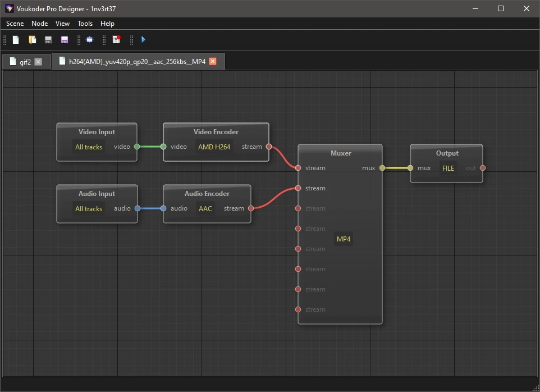The height and width of the screenshot is (392, 540).
Task: Minimize the Voukoder Pro Designer window
Action: (x=475, y=8)
